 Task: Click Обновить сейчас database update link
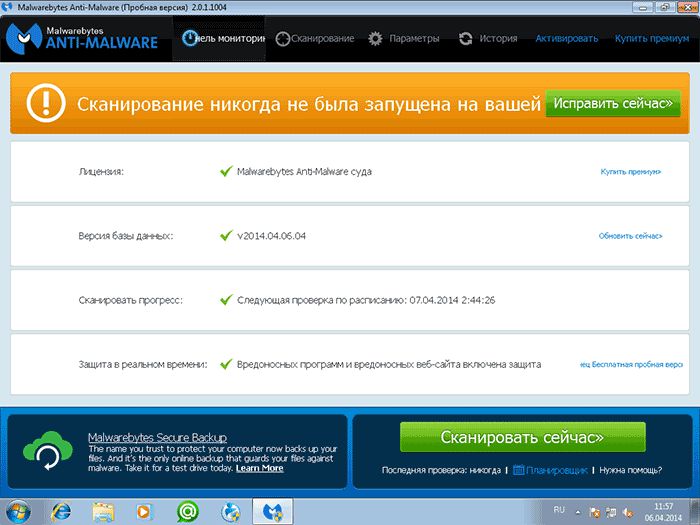coord(630,236)
